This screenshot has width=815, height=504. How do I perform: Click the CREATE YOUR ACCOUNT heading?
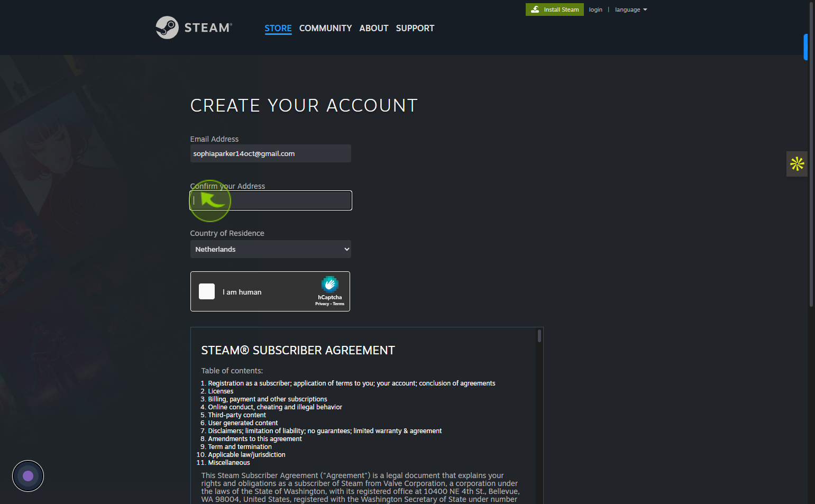pyautogui.click(x=304, y=105)
